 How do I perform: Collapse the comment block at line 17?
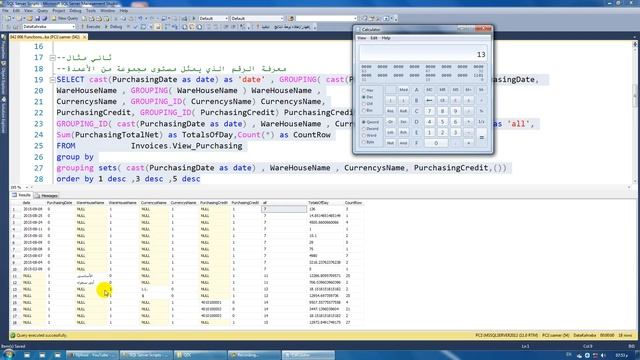point(52,58)
